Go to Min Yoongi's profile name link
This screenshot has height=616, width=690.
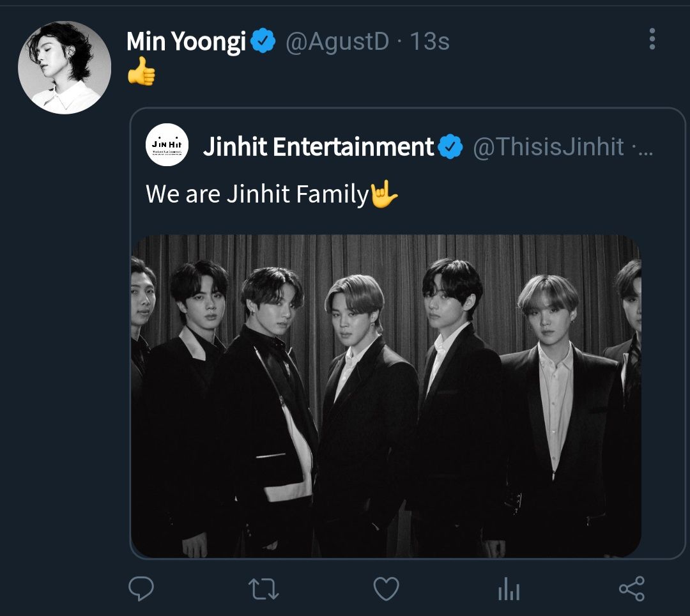[x=186, y=42]
